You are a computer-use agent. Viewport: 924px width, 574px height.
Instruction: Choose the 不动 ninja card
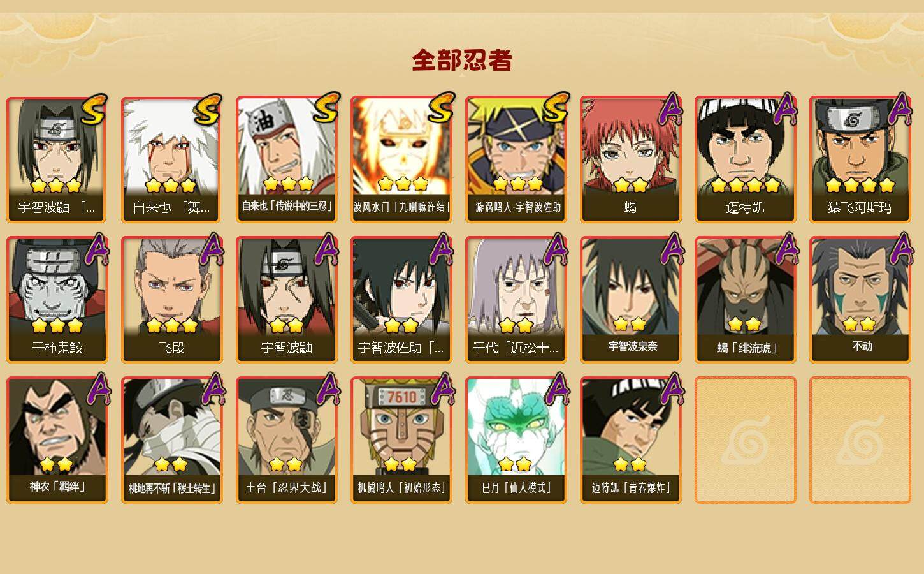(x=860, y=300)
